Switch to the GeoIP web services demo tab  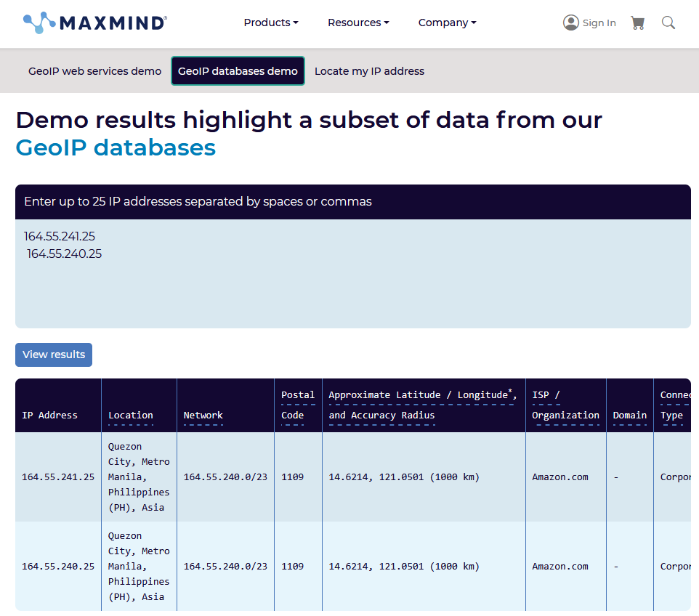(94, 70)
